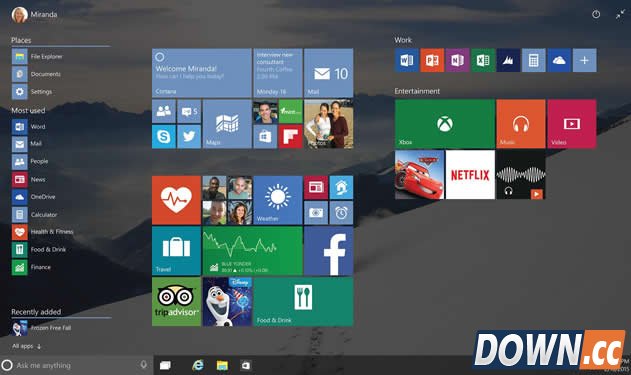The height and width of the screenshot is (375, 631).
Task: Open the home icon tile
Action: point(341,188)
